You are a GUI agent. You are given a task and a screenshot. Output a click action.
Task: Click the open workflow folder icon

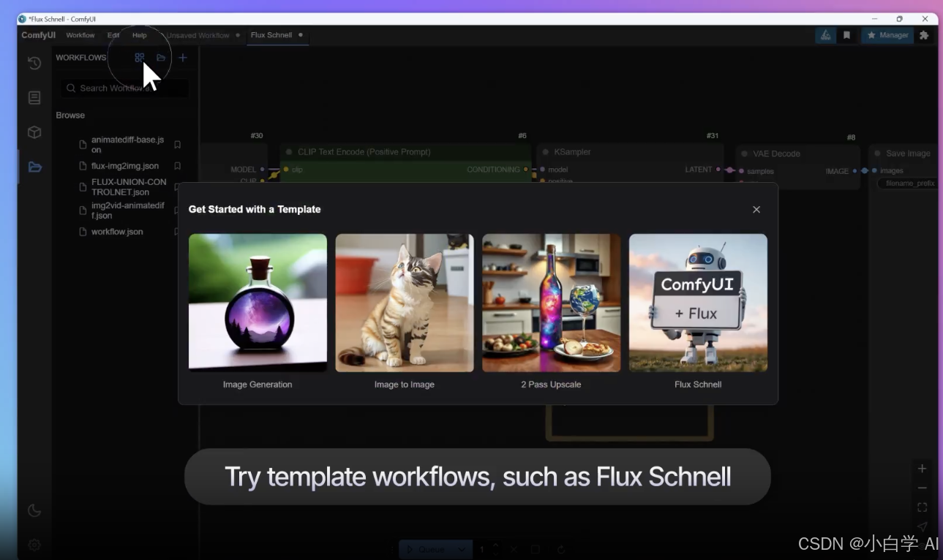pyautogui.click(x=161, y=57)
